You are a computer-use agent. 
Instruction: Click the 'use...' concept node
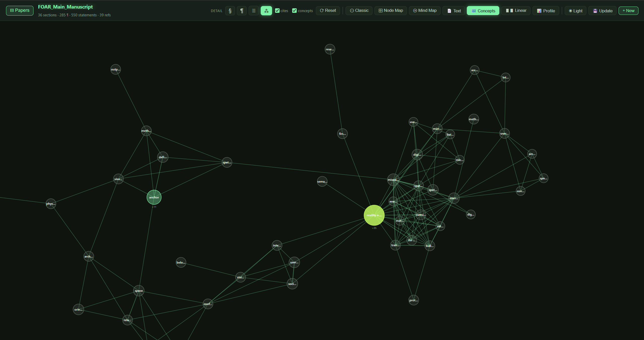(413, 122)
